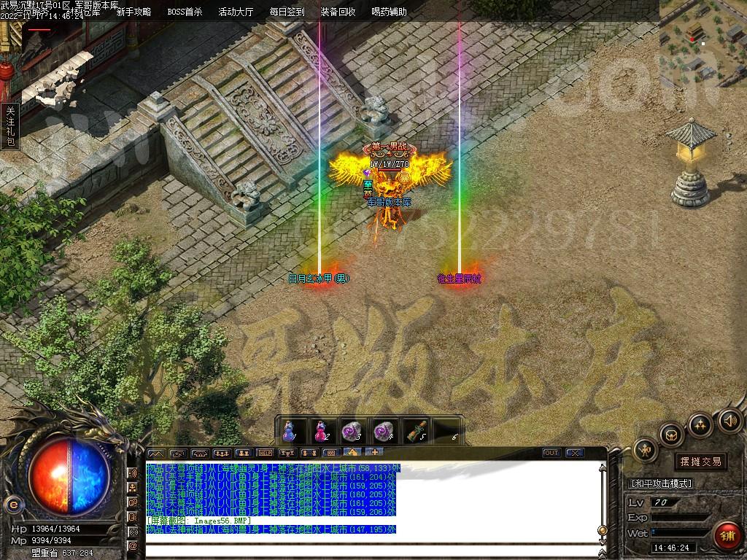The height and width of the screenshot is (560, 747).
Task: Open the 活动大厅 activity hall
Action: point(236,12)
